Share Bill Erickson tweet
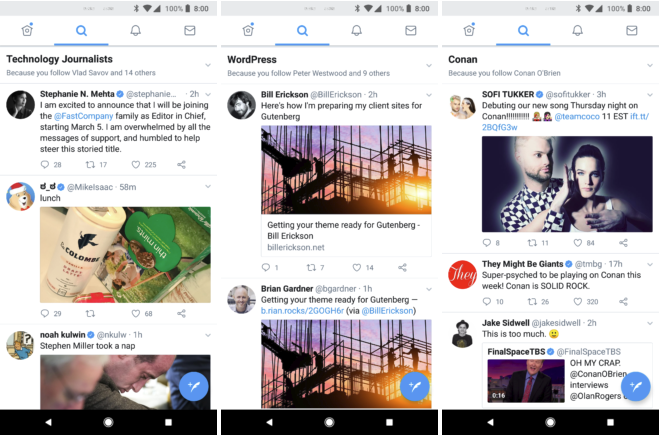659x435 pixels. (402, 267)
